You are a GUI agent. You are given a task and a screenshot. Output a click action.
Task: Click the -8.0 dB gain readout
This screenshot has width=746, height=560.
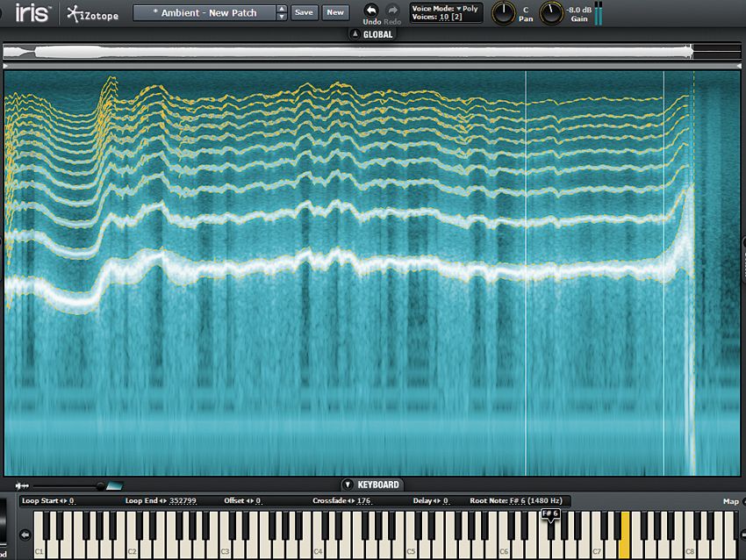tap(578, 10)
